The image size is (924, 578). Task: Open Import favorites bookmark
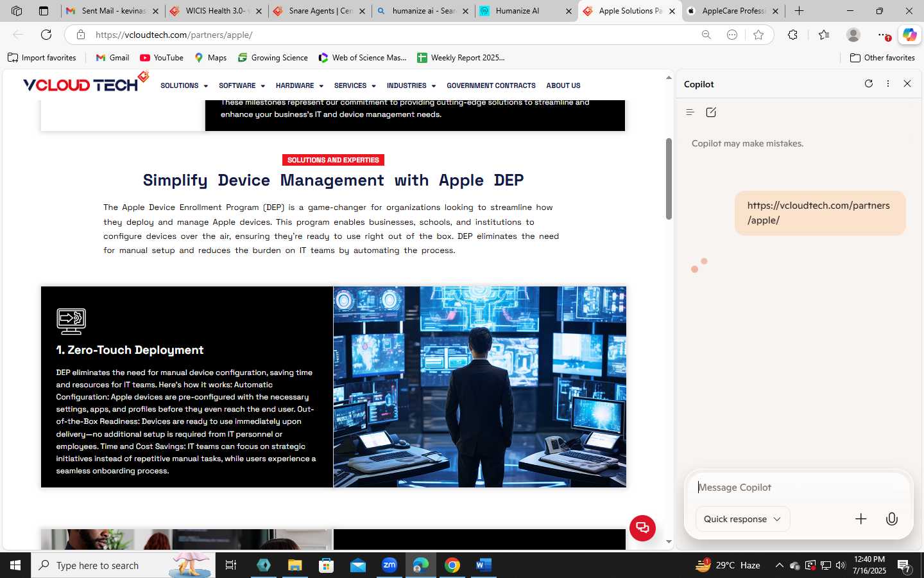pos(42,58)
